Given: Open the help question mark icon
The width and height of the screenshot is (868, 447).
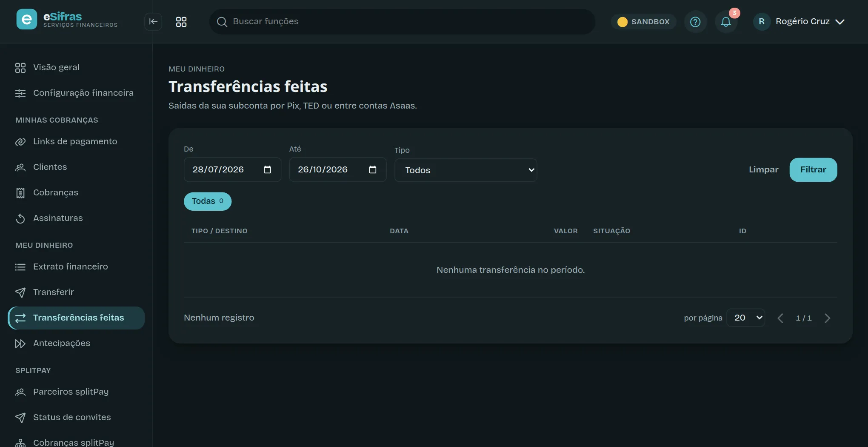Looking at the screenshot, I should pyautogui.click(x=695, y=22).
